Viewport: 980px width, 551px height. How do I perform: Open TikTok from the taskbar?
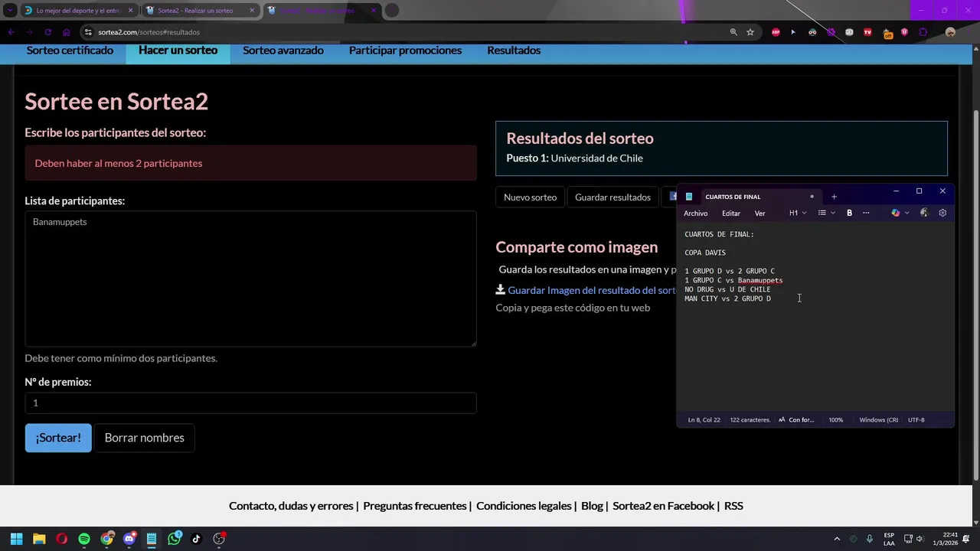point(197,539)
